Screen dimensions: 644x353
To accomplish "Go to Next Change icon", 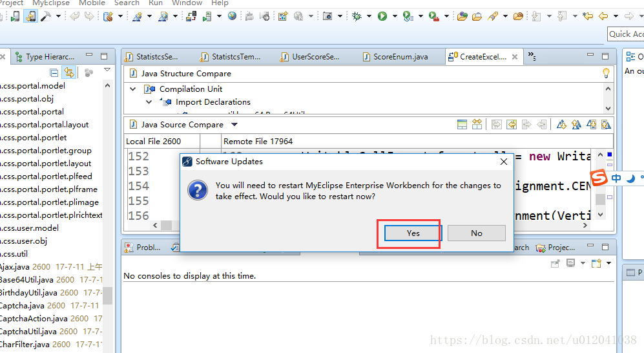I will coord(592,125).
